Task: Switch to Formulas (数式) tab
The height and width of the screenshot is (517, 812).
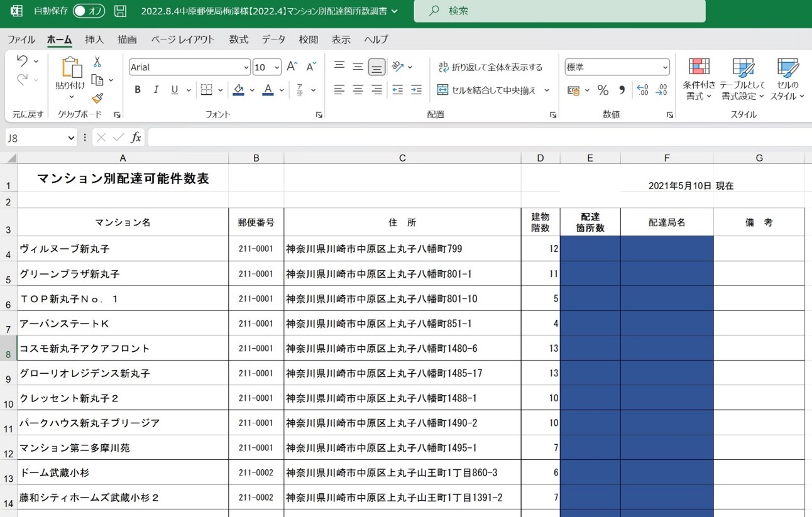Action: [239, 40]
